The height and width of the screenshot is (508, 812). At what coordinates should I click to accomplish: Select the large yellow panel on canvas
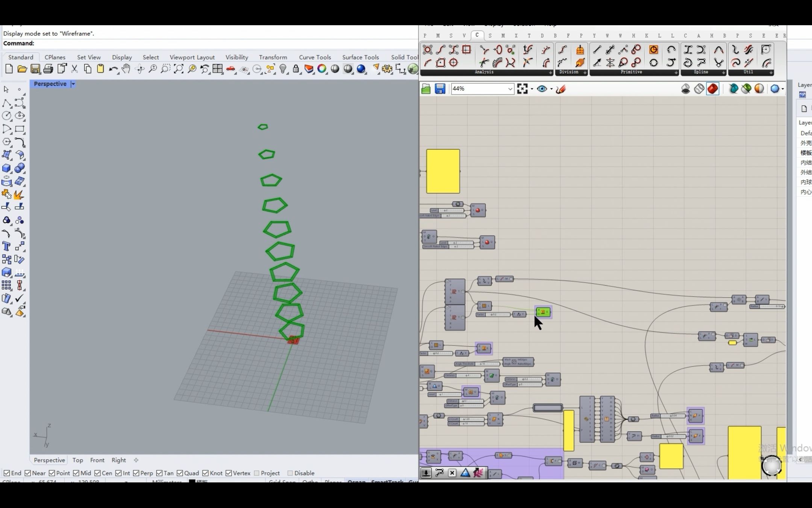click(x=443, y=171)
